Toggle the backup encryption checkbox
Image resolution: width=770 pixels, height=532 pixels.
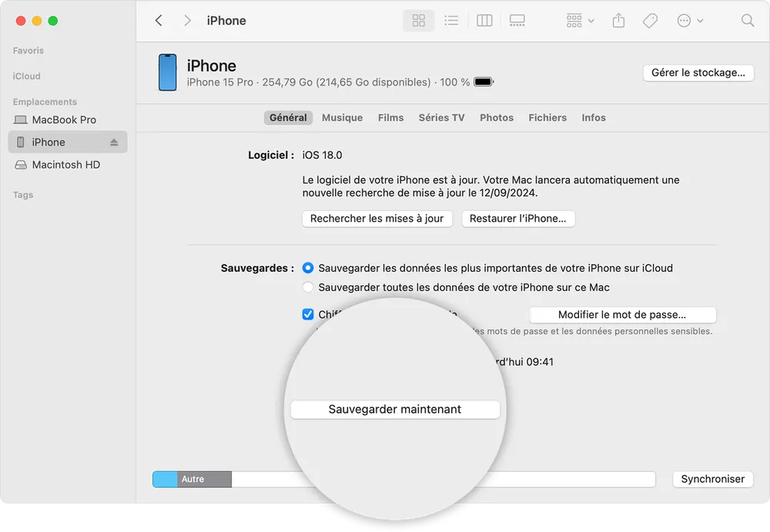(308, 314)
